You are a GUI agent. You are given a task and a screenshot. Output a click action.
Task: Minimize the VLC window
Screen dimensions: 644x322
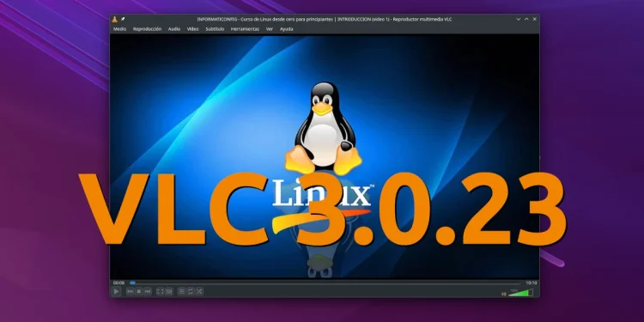[x=519, y=19]
